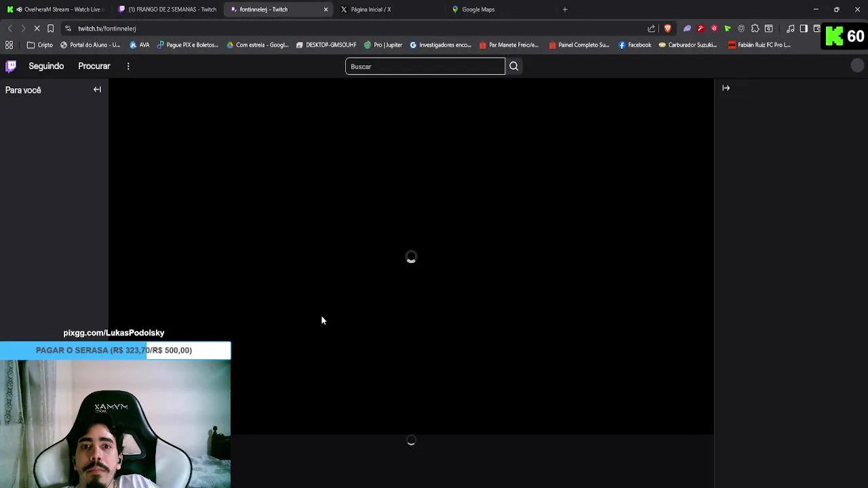Viewport: 868px width, 488px height.
Task: Switch to FRANGO DE 2 SEMANAS tab
Action: coord(168,9)
